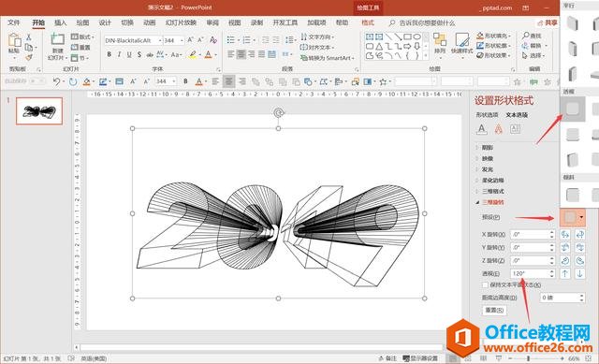Click the Share button at top right
The width and height of the screenshot is (599, 364).
(548, 22)
